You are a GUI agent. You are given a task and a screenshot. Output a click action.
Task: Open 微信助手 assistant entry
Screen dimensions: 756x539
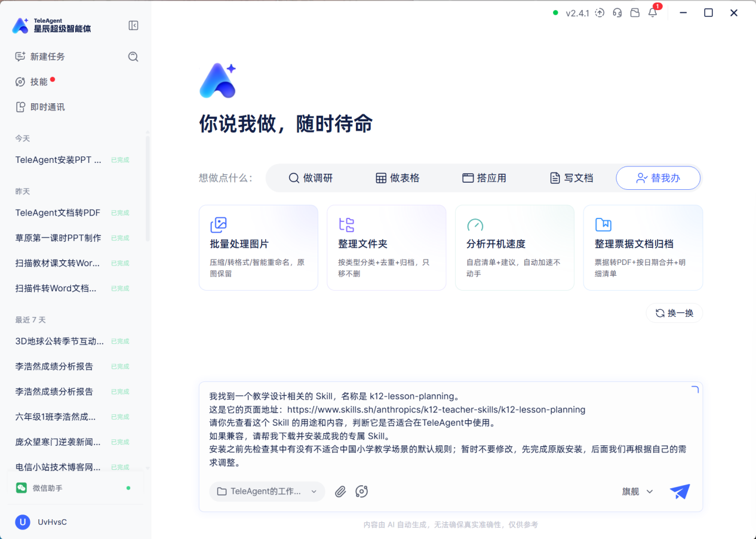75,488
